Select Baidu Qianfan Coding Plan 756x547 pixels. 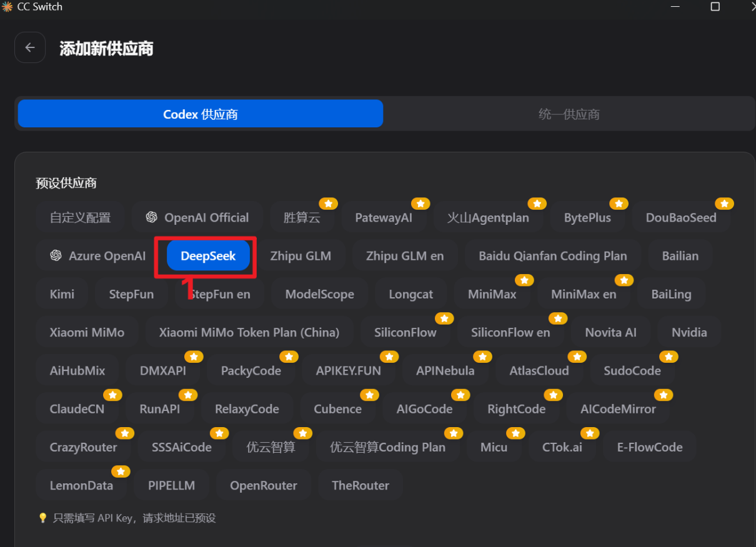point(553,255)
